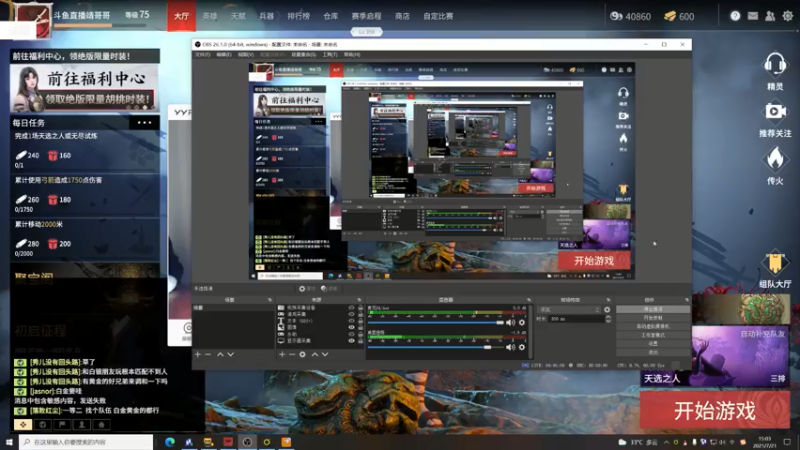Click the transition duration 300 ms field
The height and width of the screenshot is (450, 800).
coord(576,319)
